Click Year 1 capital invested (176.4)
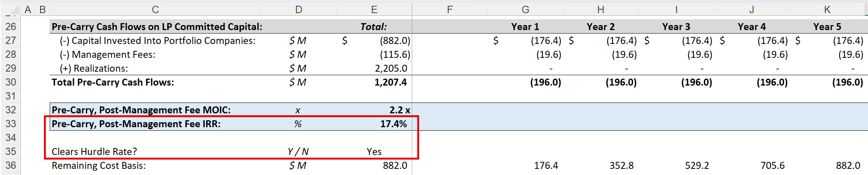The height and width of the screenshot is (175, 868). coord(546,40)
